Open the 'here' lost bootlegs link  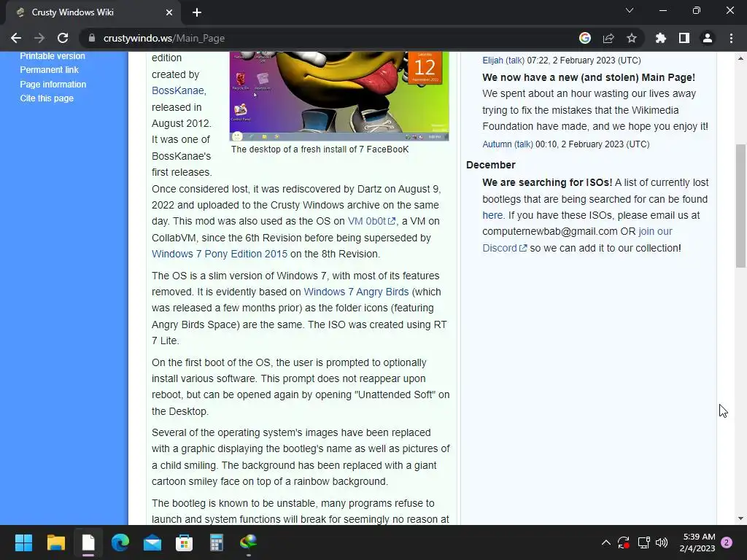pos(492,215)
